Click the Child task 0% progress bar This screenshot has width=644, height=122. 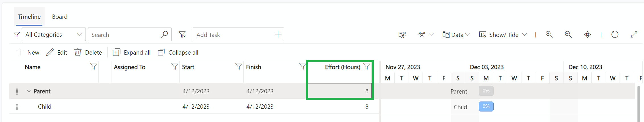click(486, 106)
